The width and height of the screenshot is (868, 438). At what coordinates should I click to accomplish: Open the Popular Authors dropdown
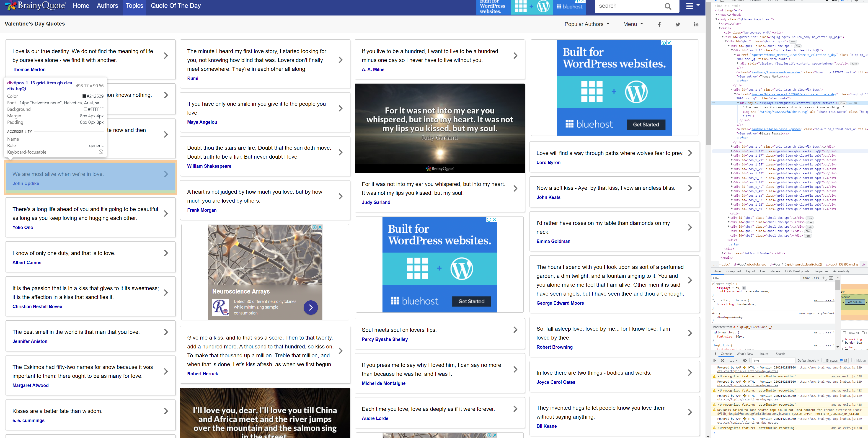pos(587,24)
